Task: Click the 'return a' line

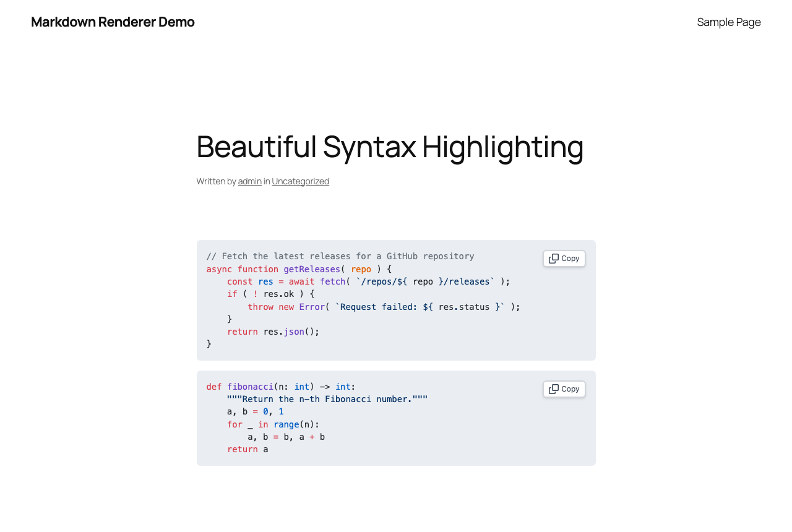Action: [x=247, y=449]
